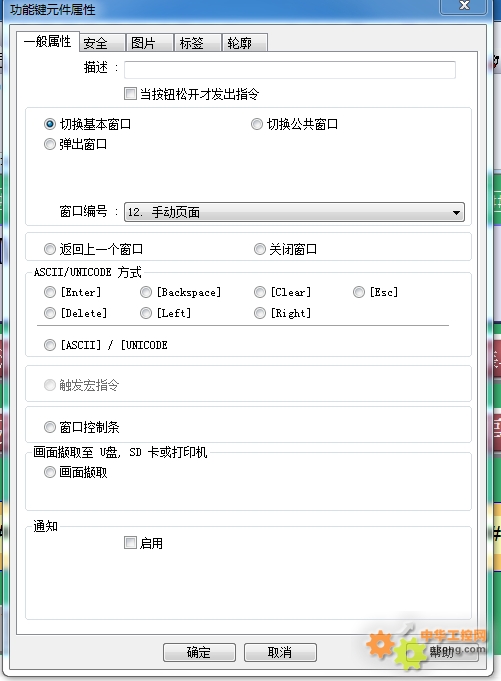
Task: Click the 确定 button
Action: coord(199,652)
